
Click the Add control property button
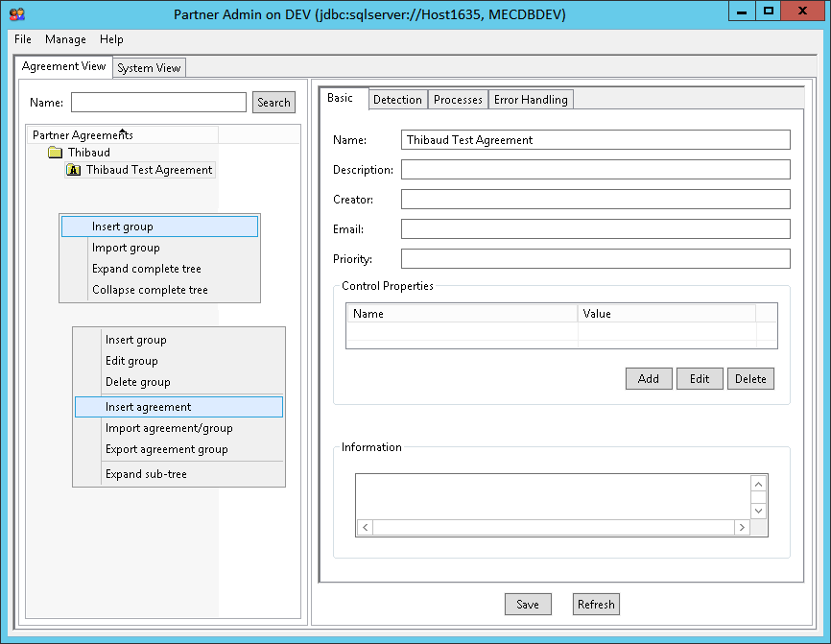649,379
